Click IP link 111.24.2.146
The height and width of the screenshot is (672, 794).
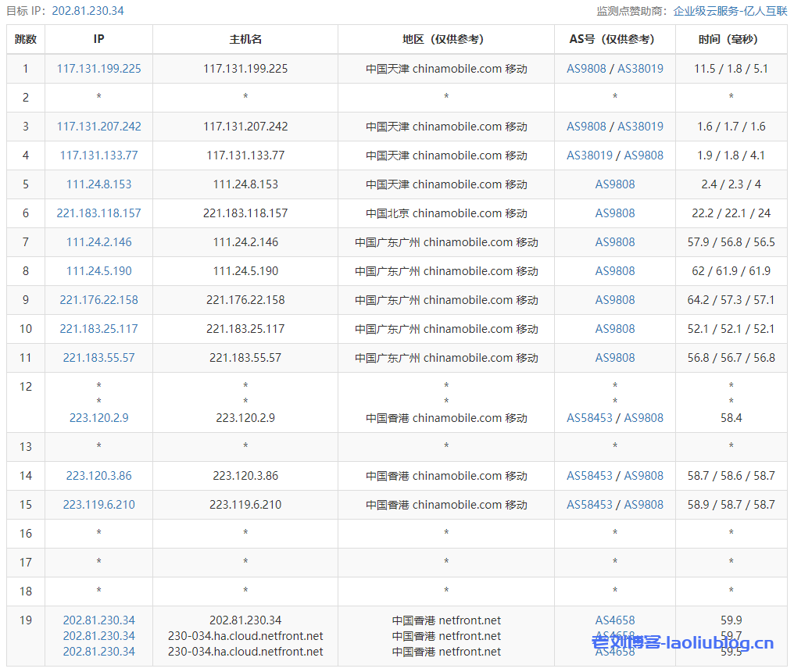(98, 242)
